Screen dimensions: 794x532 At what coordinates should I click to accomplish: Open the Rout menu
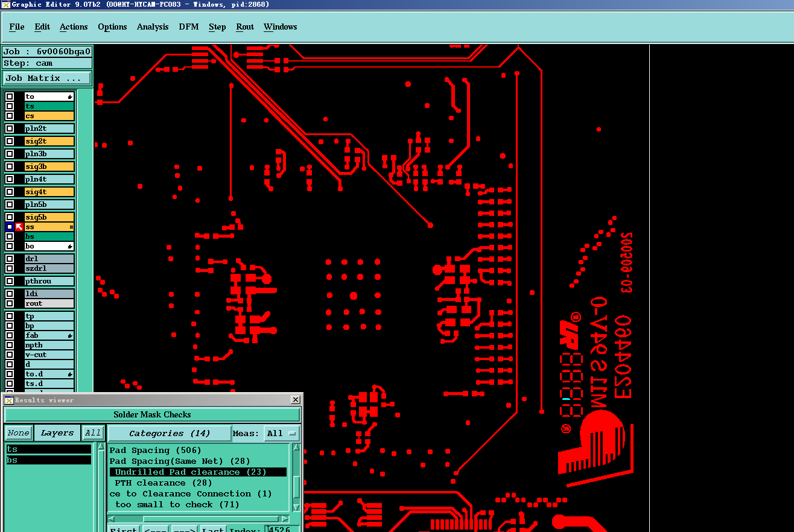point(245,27)
